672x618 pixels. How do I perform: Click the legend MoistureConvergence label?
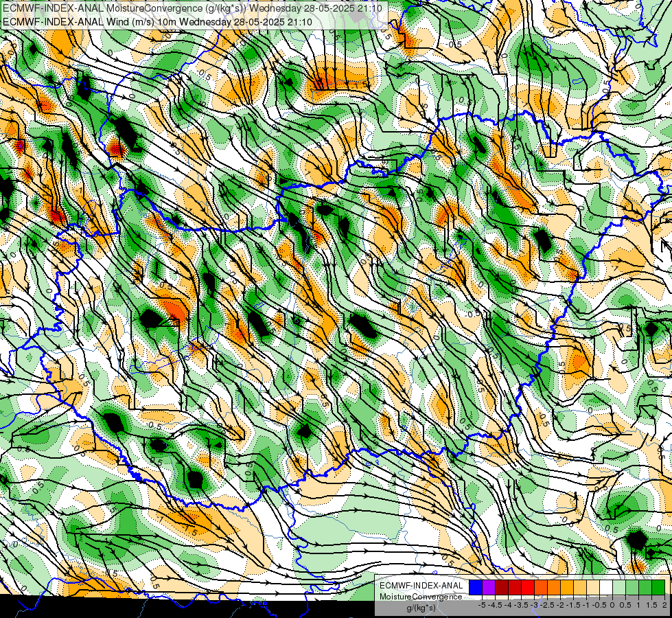[421, 597]
